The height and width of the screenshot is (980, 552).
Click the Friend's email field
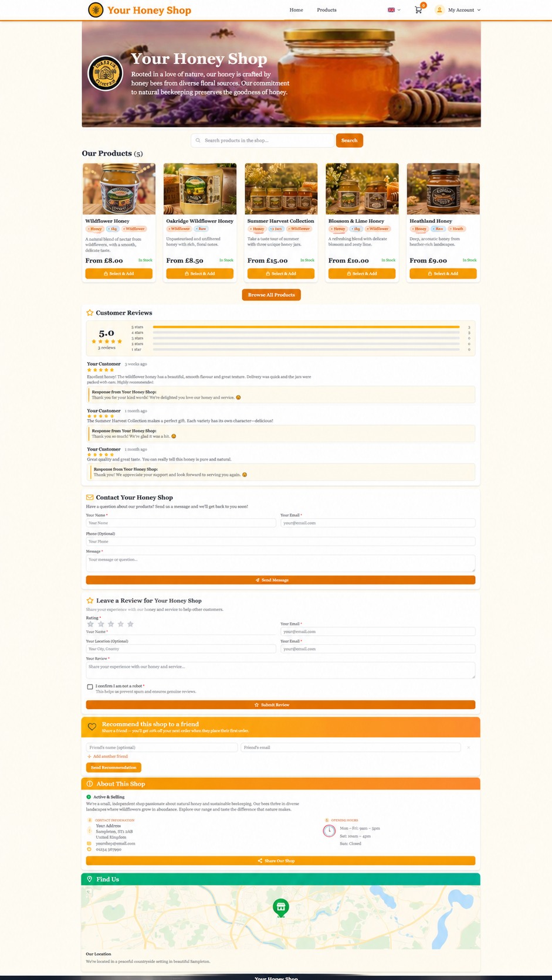(x=351, y=747)
